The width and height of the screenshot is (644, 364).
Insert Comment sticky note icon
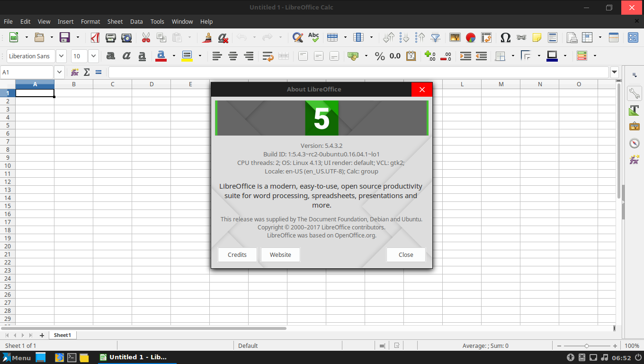point(537,37)
